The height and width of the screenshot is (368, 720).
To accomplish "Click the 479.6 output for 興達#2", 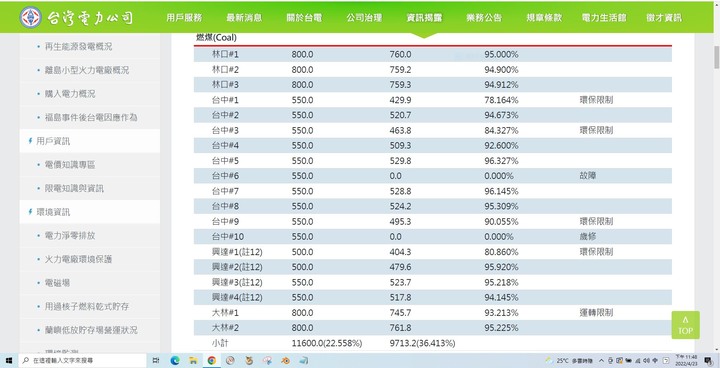I will click(400, 267).
